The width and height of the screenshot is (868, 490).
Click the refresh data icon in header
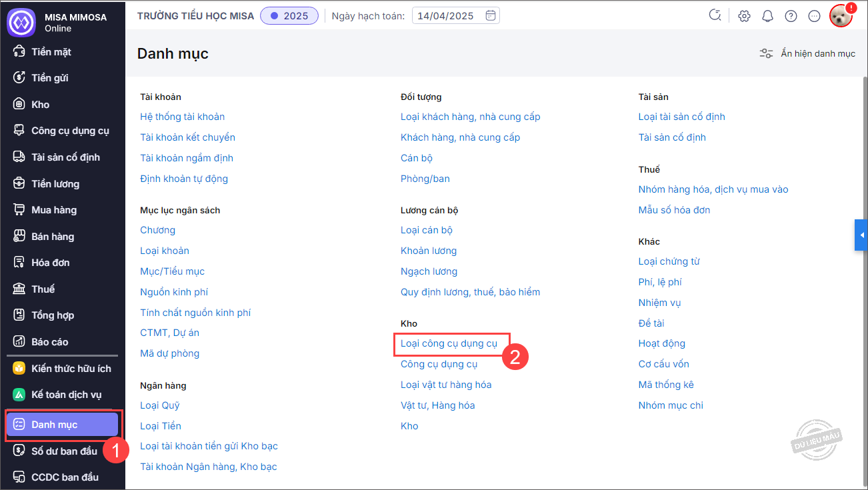[715, 15]
